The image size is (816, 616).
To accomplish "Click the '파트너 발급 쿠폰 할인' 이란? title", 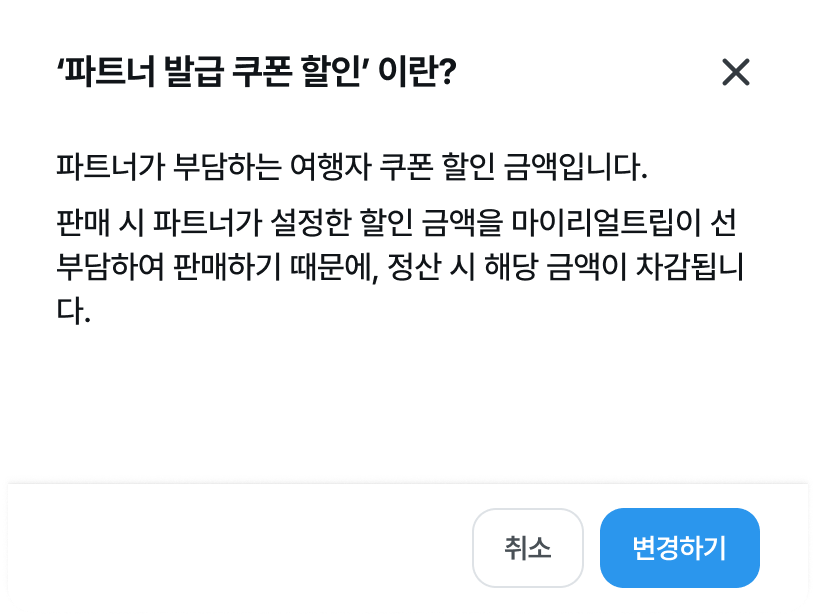I will pyautogui.click(x=257, y=73).
